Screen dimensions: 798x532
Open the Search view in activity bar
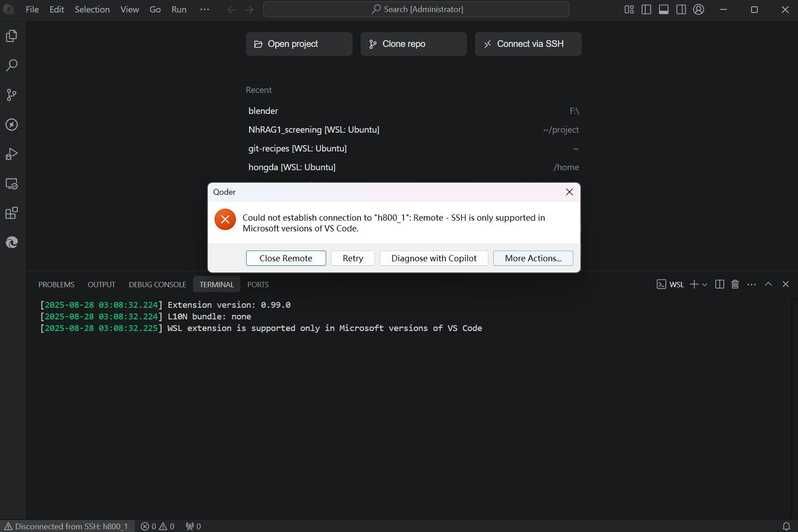[x=12, y=65]
